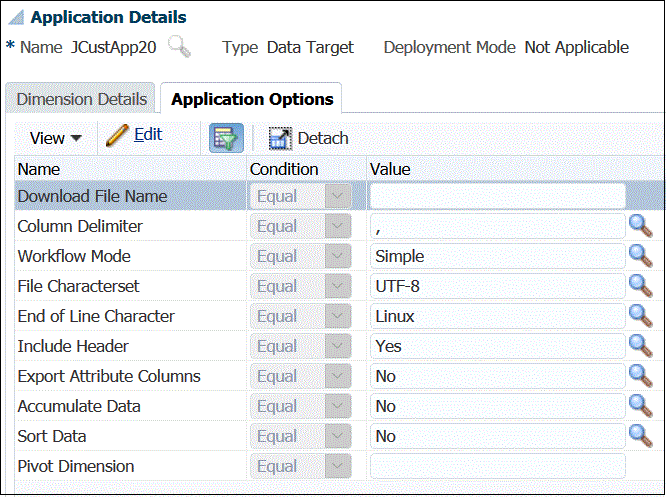Select the Application Options tab

(252, 99)
